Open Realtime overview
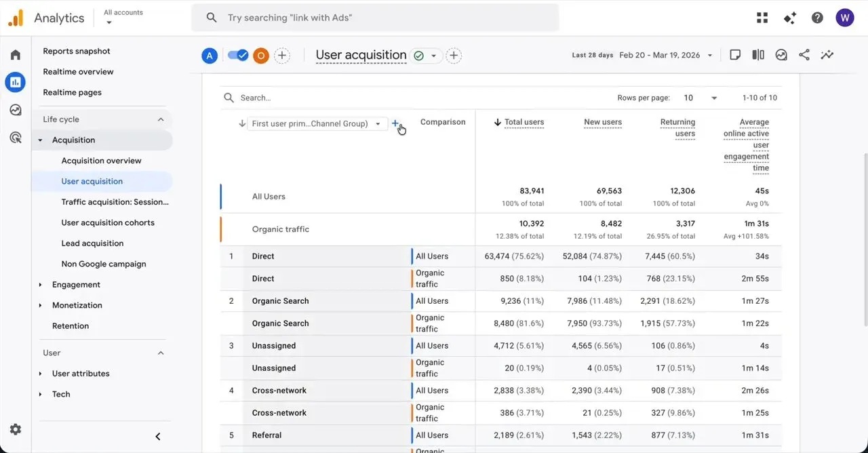The image size is (868, 453). pos(78,72)
